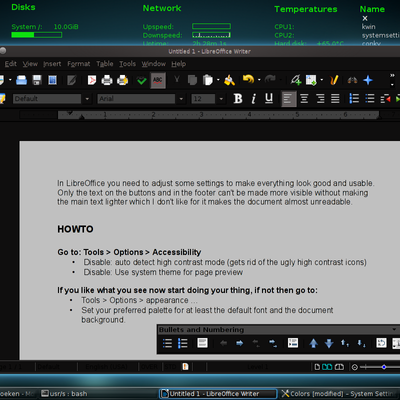Expand hidden toolbar buttons chevron
The width and height of the screenshot is (400, 400).
[392, 76]
